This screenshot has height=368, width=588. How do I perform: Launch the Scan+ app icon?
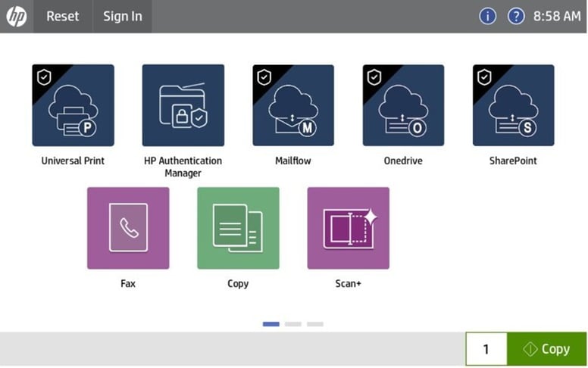(x=348, y=228)
